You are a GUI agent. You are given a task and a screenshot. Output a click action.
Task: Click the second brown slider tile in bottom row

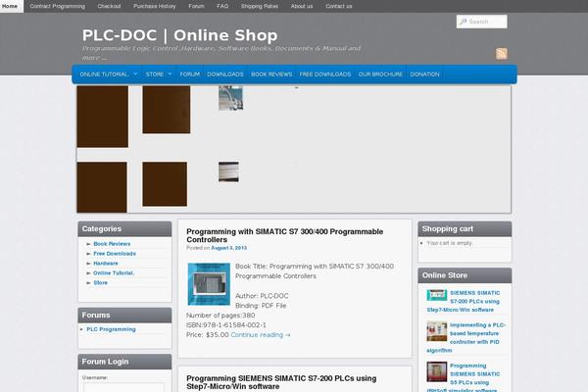(x=165, y=184)
